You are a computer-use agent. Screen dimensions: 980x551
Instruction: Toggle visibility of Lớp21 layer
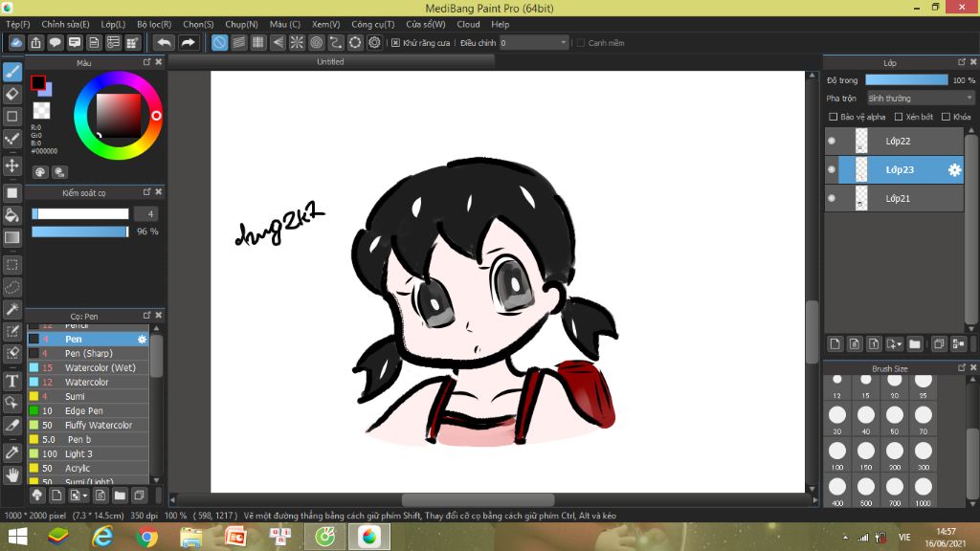pos(832,199)
